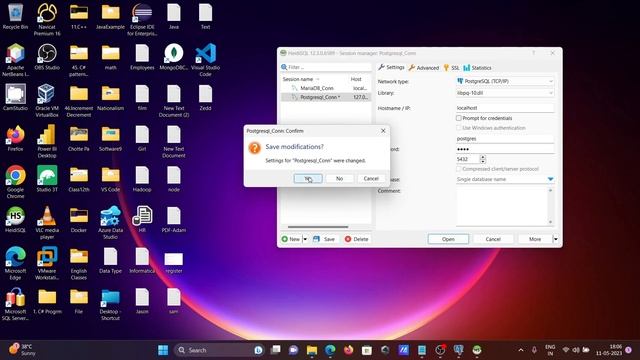Click the session Filter search box
This screenshot has width=640, height=360.
point(326,67)
